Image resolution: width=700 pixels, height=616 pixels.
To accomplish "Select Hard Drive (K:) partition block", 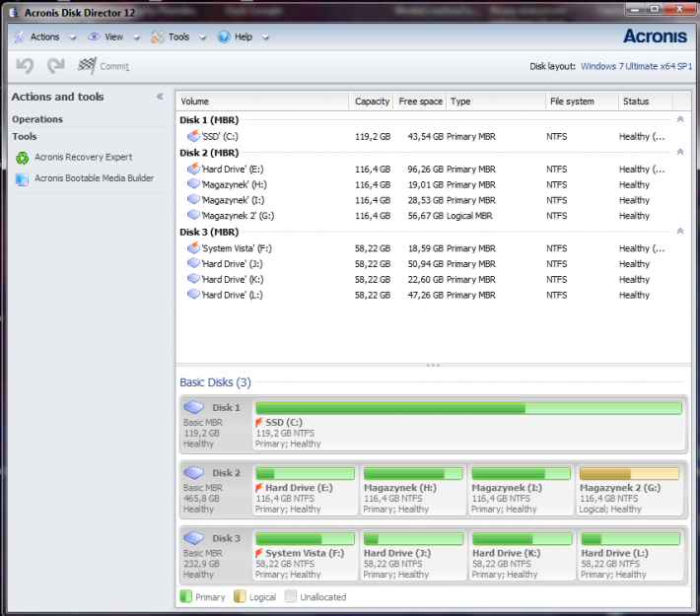I will point(522,555).
